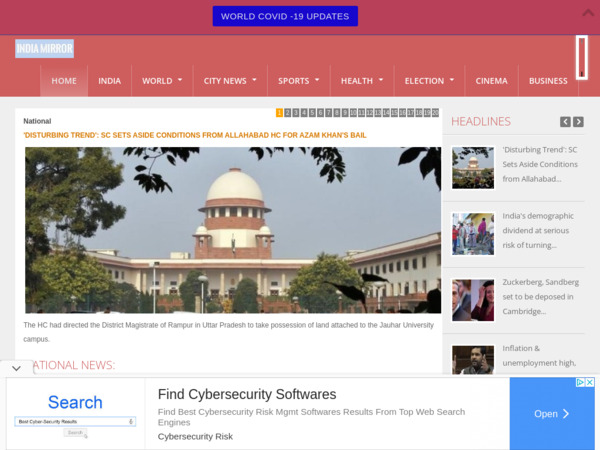Expand the SPORTS dropdown menu

pyautogui.click(x=298, y=81)
